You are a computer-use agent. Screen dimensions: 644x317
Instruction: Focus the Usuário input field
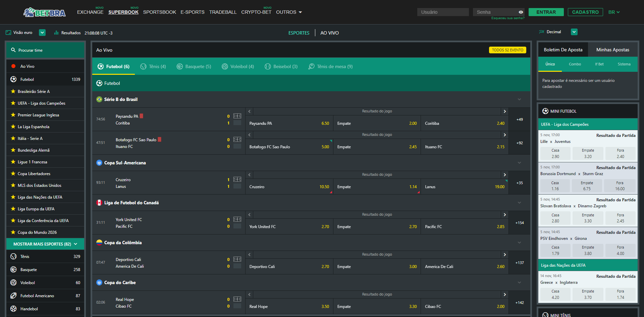click(443, 12)
